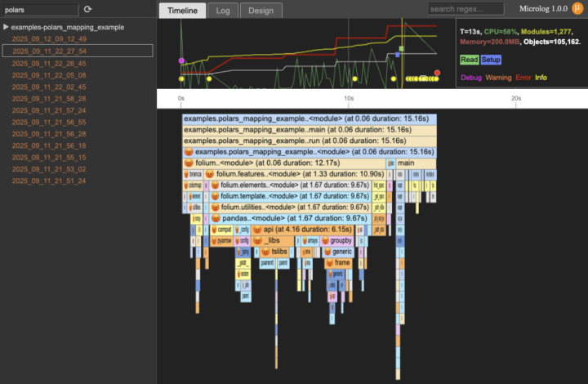Click the CPU=58% status value

click(501, 32)
